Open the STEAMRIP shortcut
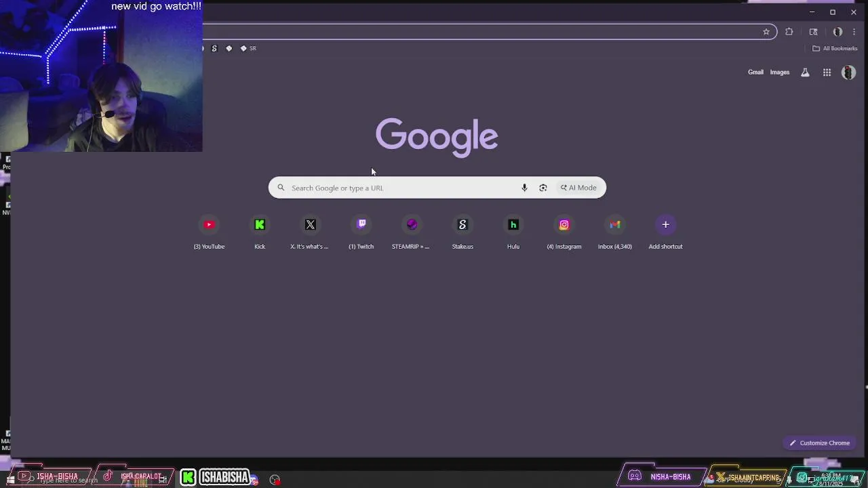Viewport: 868px width, 488px height. (x=412, y=232)
